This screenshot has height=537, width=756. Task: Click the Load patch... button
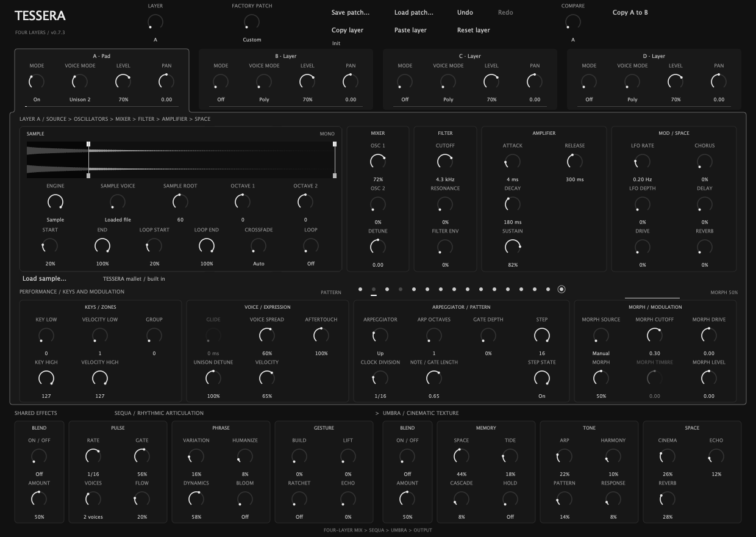tap(413, 12)
